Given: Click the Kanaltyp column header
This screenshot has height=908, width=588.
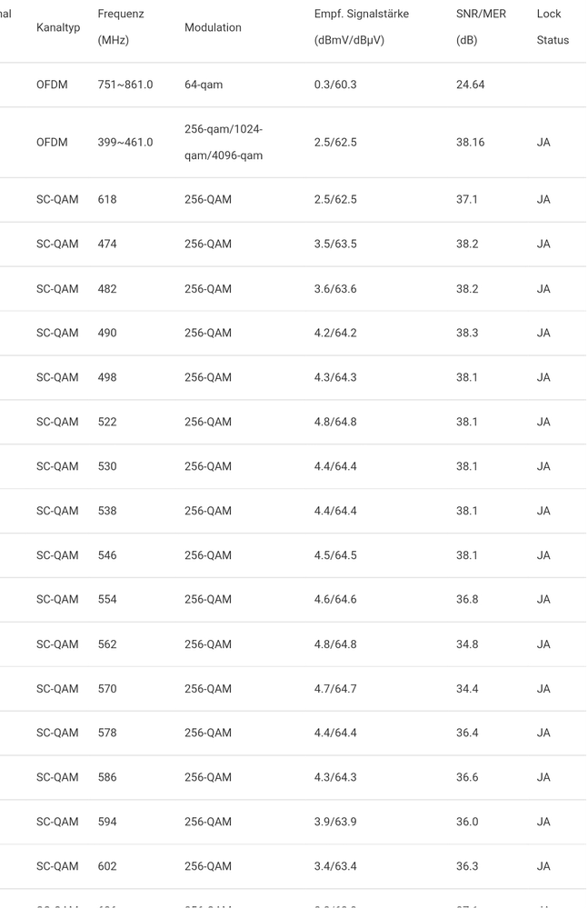Looking at the screenshot, I should click(58, 27).
